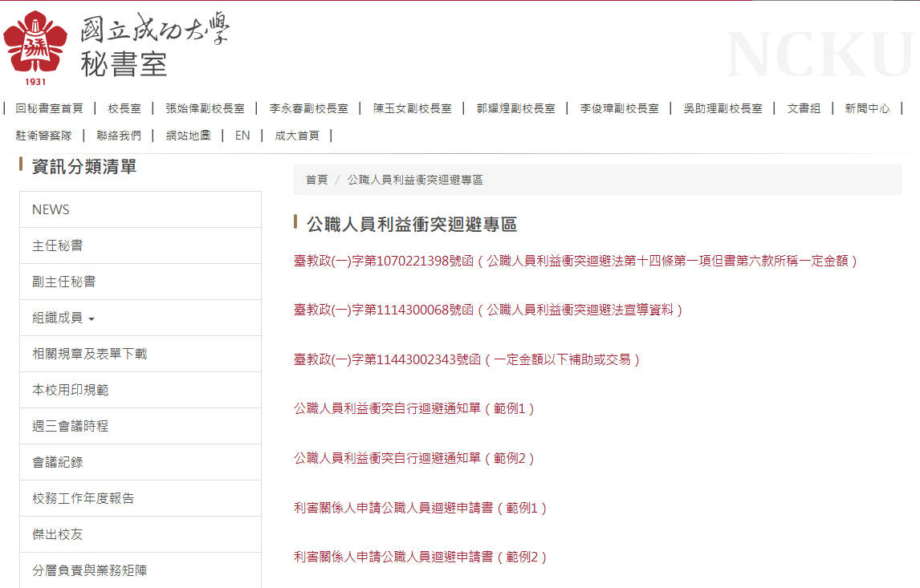Open 校長室 in the top navigation

pyautogui.click(x=124, y=108)
